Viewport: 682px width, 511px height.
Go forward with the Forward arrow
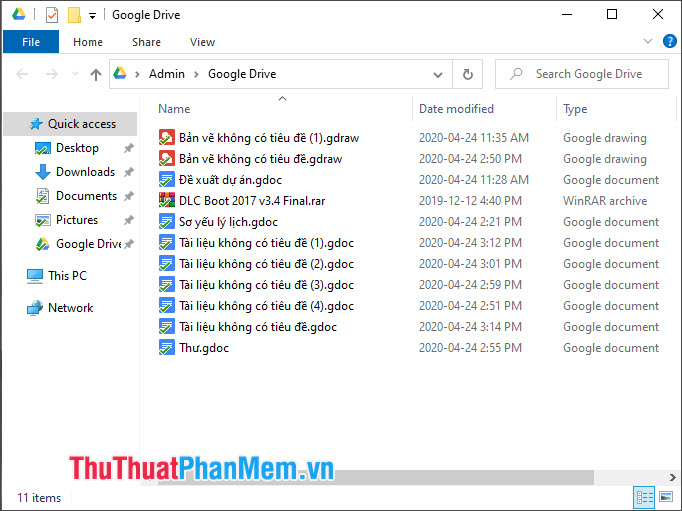(52, 74)
